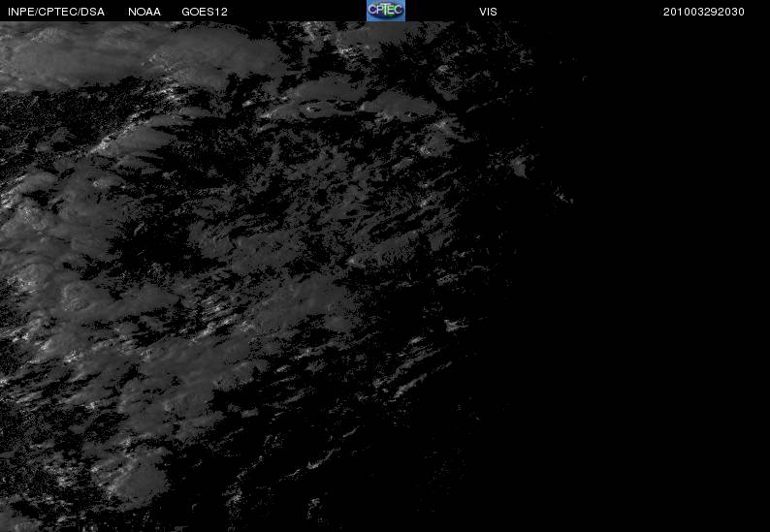Click the 201003292030 timestamp
The width and height of the screenshot is (770, 532).
[704, 12]
